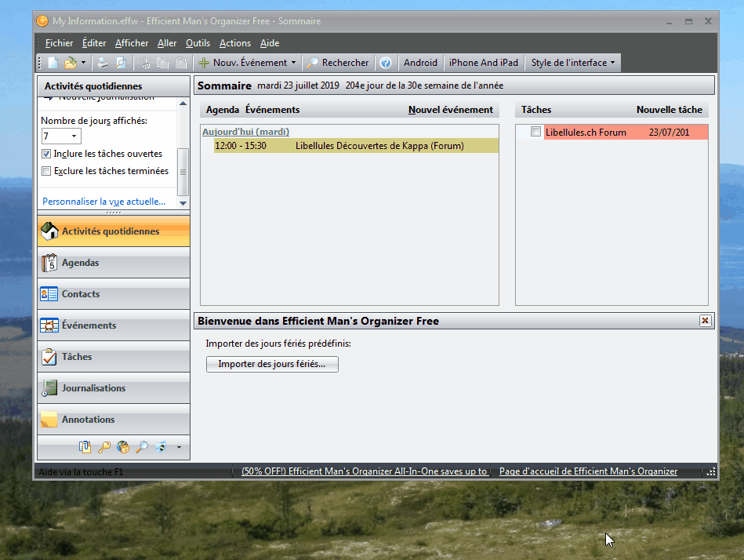Screen dimensions: 744x560
Task: Click the toolbar drag handle grip
Action: click(x=40, y=63)
